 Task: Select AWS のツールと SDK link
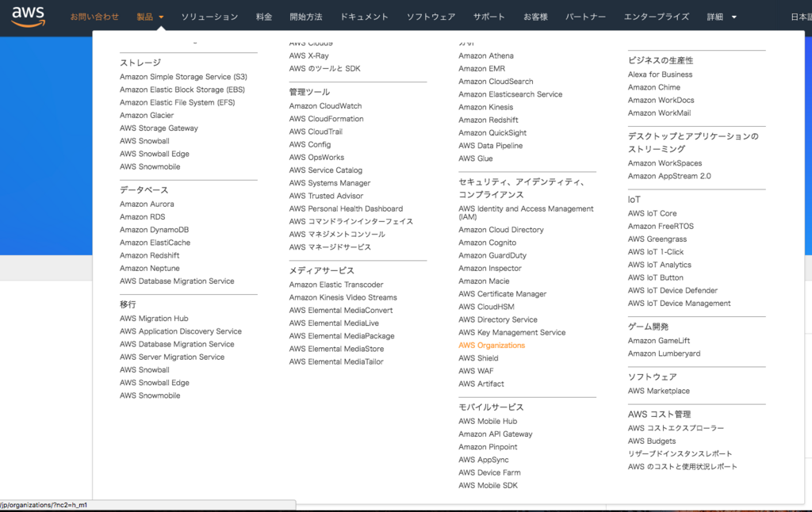coord(324,68)
